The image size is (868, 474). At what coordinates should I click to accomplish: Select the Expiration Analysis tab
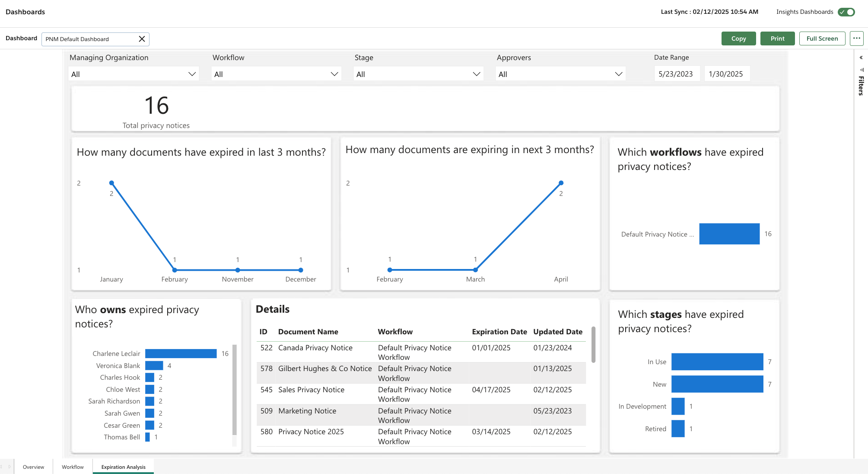[123, 467]
